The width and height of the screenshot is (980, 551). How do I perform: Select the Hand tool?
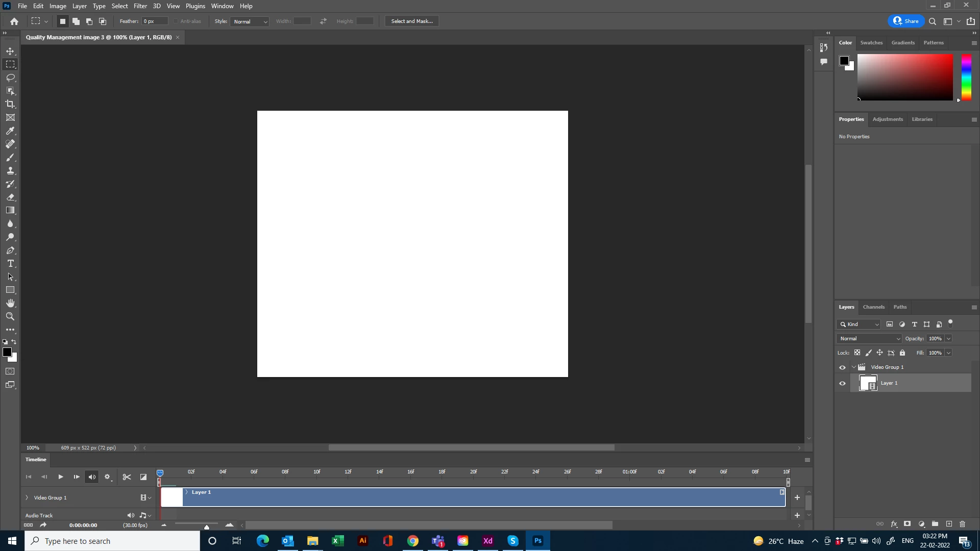coord(10,303)
